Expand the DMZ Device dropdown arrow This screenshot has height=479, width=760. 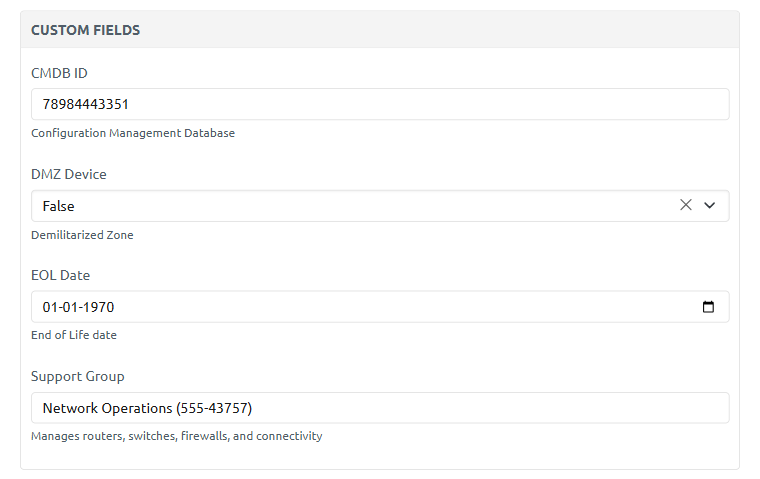(710, 205)
